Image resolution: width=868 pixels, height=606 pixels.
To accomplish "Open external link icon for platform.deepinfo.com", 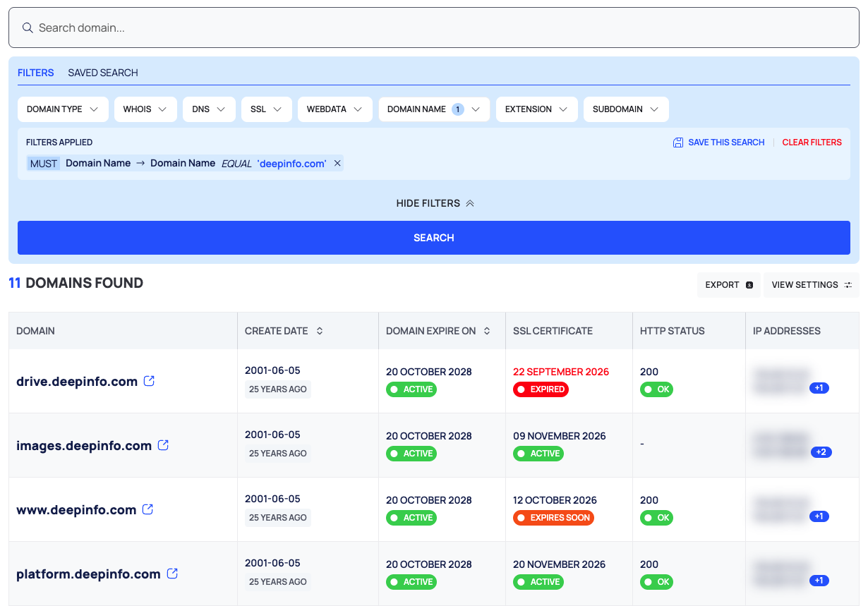I will [172, 574].
